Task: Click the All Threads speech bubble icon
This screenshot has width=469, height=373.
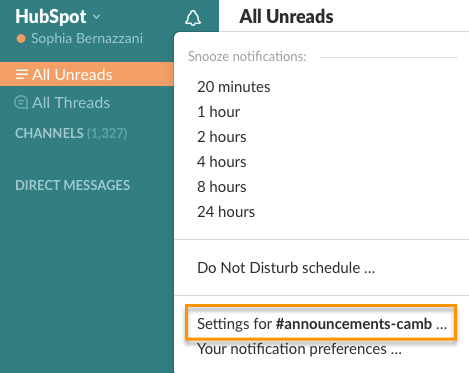Action: [21, 103]
